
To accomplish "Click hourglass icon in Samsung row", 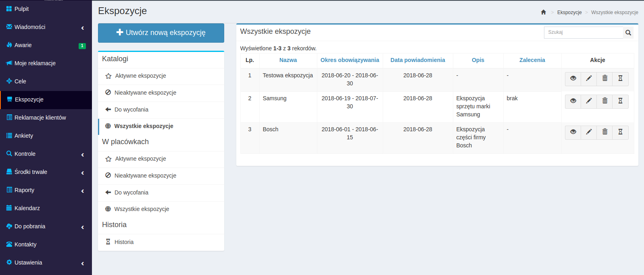I will [x=620, y=101].
